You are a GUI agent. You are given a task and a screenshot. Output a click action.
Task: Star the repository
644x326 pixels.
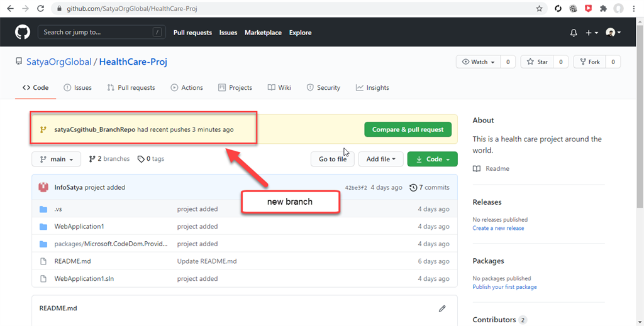537,62
